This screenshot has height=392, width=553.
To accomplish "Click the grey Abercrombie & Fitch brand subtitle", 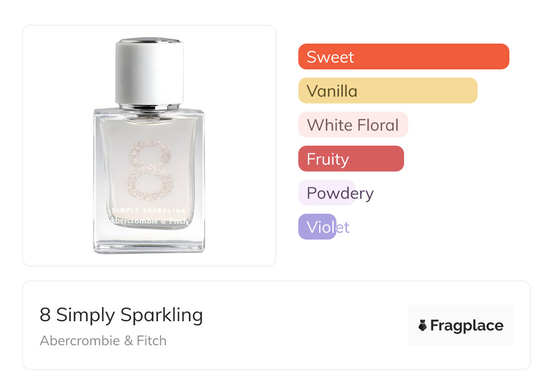I will [103, 341].
